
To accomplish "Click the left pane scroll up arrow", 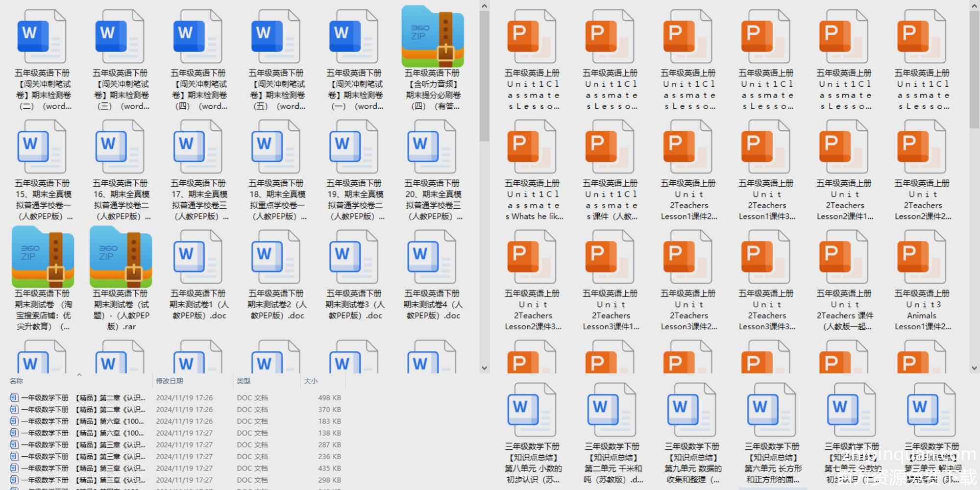I will click(484, 6).
